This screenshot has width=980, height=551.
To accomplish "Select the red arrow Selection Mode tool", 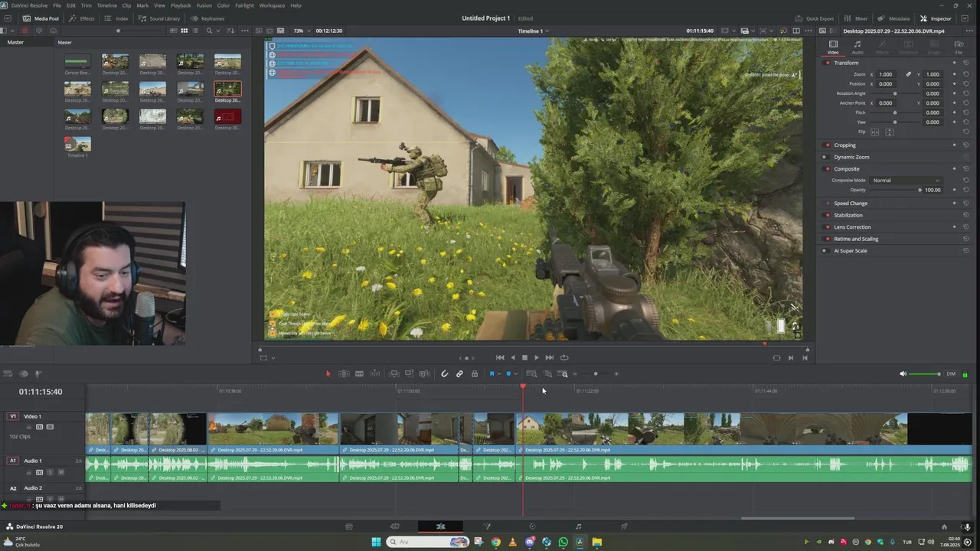I will coord(328,373).
